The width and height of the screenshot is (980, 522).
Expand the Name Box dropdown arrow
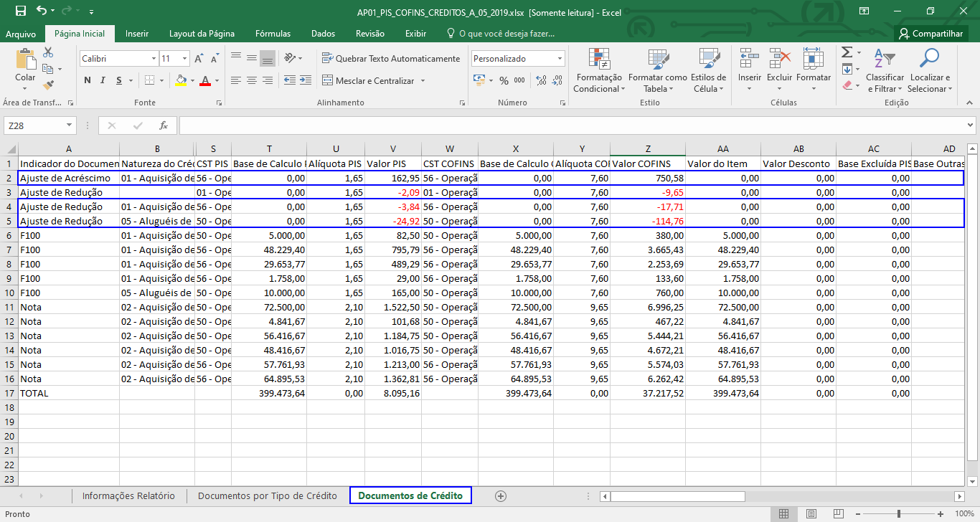69,125
